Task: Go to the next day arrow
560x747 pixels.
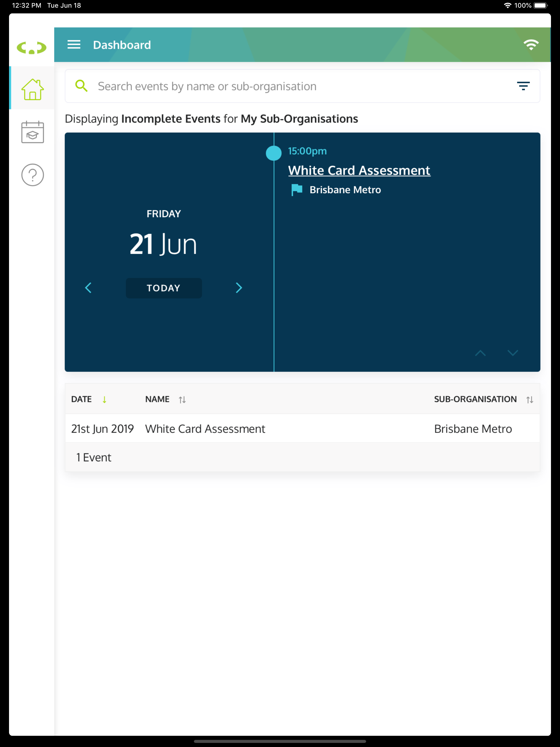Action: 239,288
